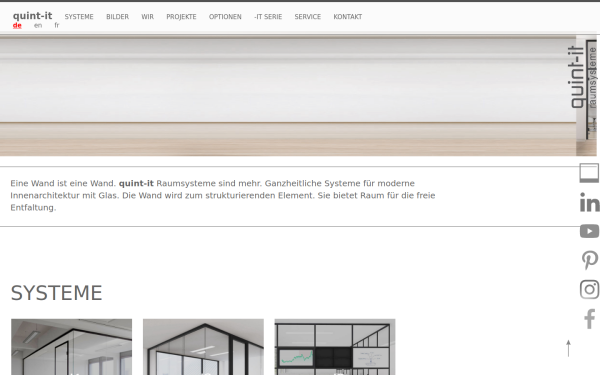Open the BILDER menu item
Image resolution: width=600 pixels, height=375 pixels.
[x=117, y=17]
